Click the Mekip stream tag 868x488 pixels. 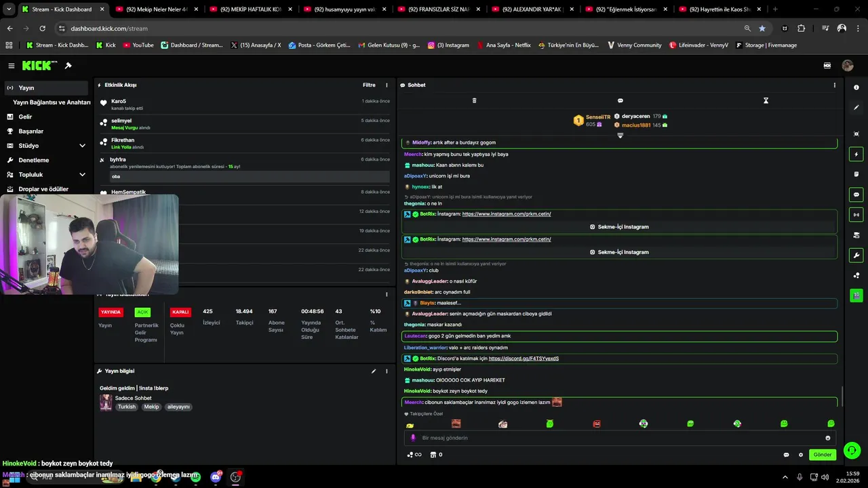click(x=151, y=407)
